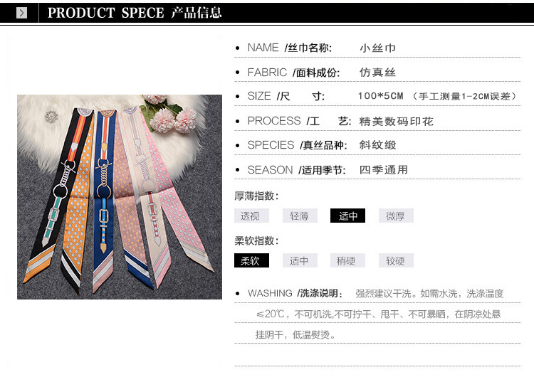
Task: Click the SPECIES value 斜纹缎
Action: click(377, 145)
